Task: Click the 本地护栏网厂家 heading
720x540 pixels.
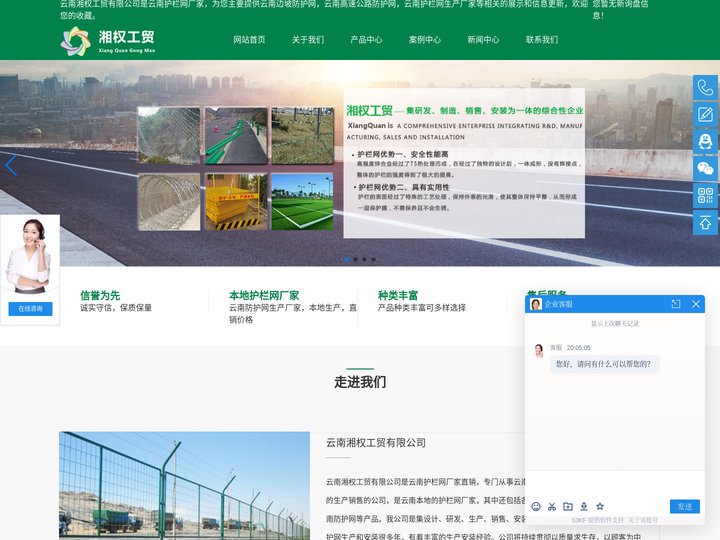Action: coord(264,295)
